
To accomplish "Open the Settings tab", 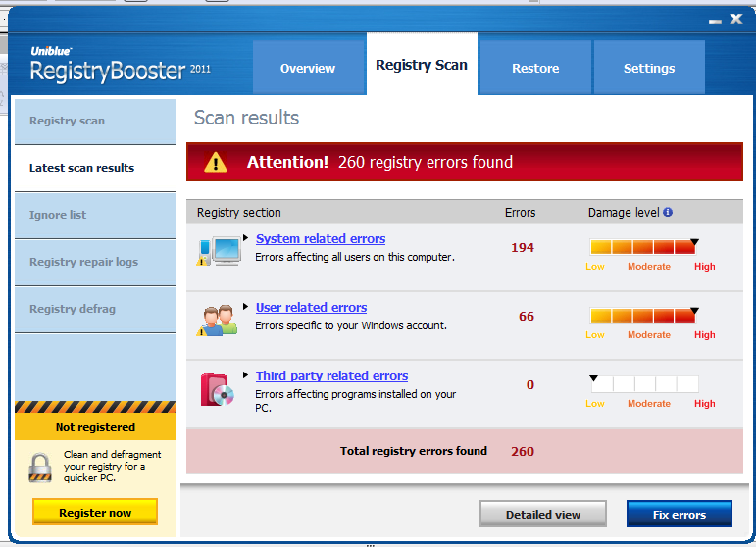I will pos(649,68).
